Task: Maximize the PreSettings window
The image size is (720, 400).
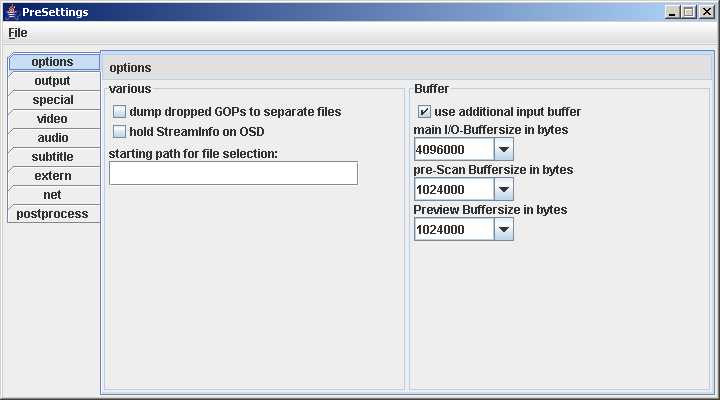Action: tap(688, 11)
